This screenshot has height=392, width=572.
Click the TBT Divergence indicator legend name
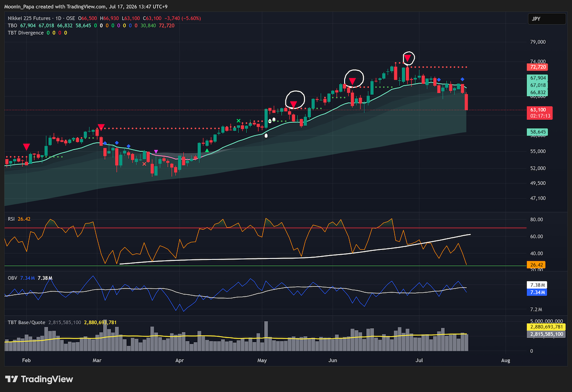click(25, 33)
